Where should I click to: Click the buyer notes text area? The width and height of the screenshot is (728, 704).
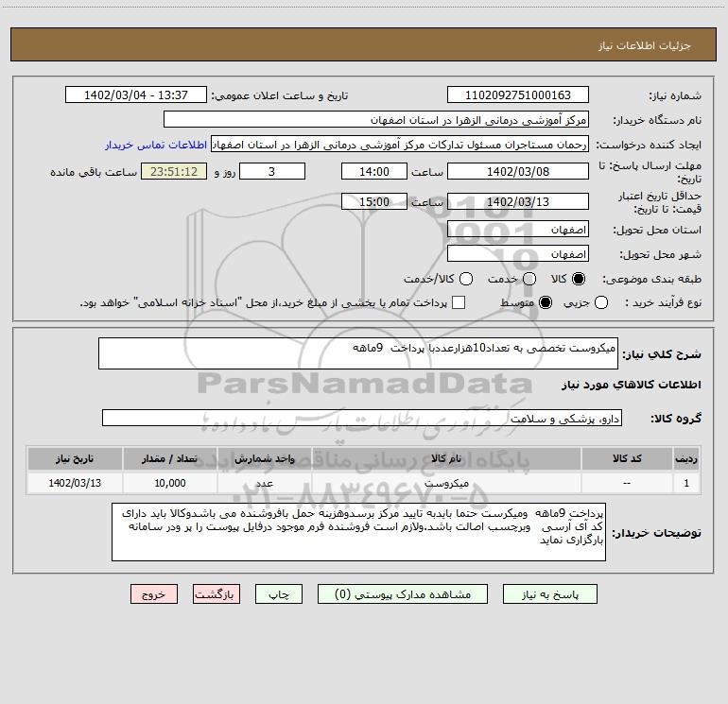359,532
